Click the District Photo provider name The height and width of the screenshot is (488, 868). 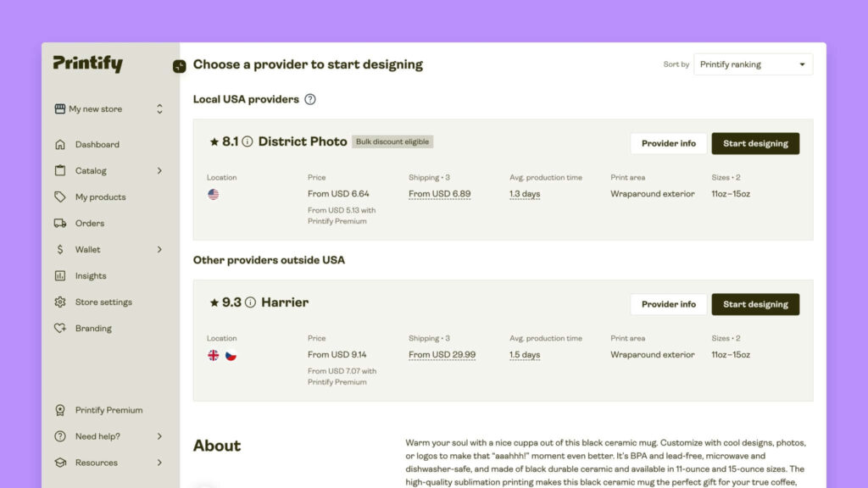pyautogui.click(x=303, y=141)
